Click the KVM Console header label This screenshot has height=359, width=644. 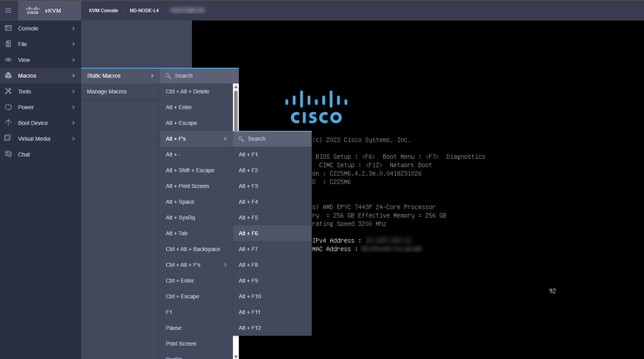pyautogui.click(x=103, y=11)
